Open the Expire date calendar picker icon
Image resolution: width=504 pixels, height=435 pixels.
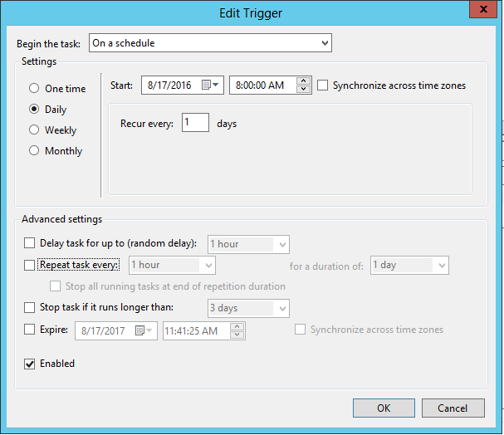click(x=144, y=330)
